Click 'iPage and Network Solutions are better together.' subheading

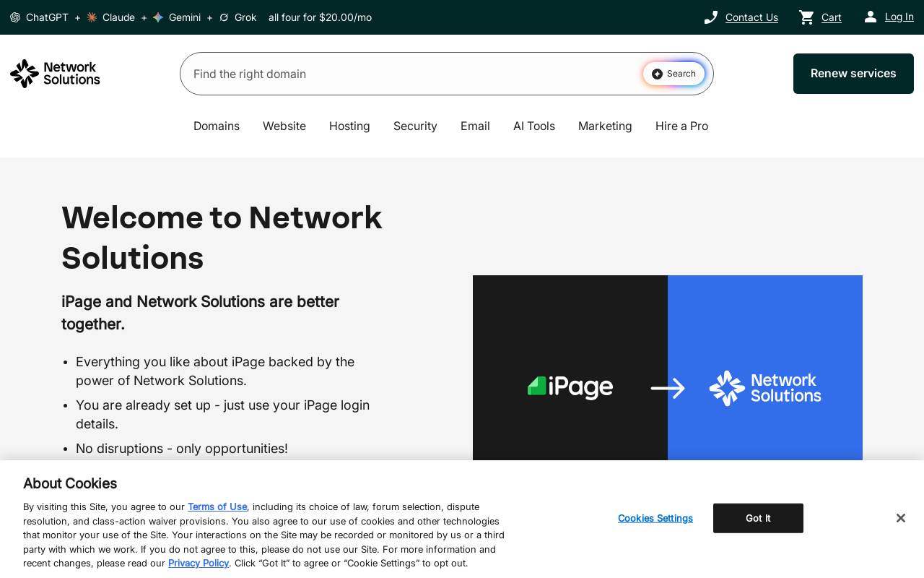click(x=200, y=312)
